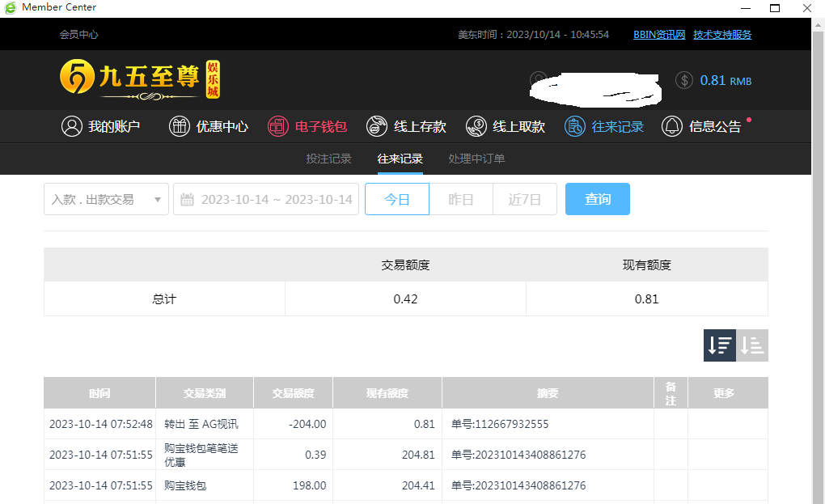The image size is (825, 504).
Task: Click the scrollbar up arrow
Action: [819, 24]
